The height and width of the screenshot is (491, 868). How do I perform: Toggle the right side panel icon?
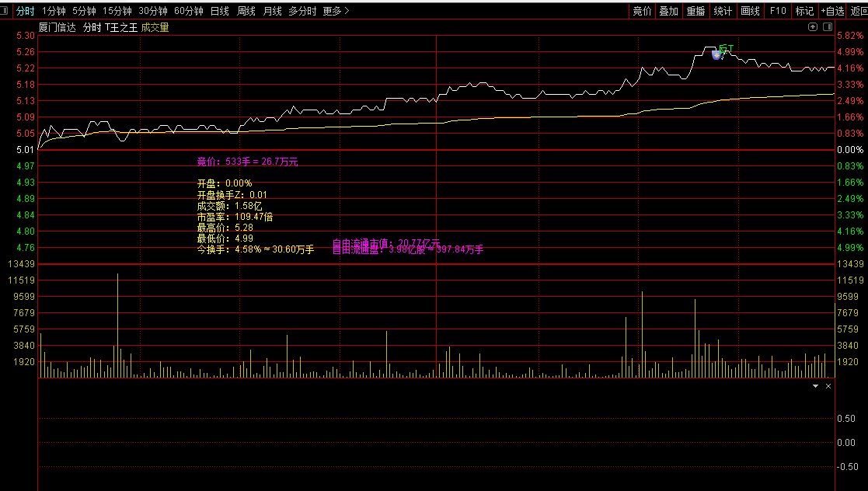click(828, 26)
